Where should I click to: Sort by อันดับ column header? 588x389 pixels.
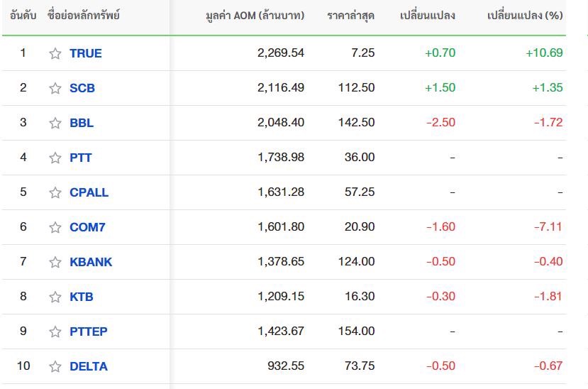point(23,16)
